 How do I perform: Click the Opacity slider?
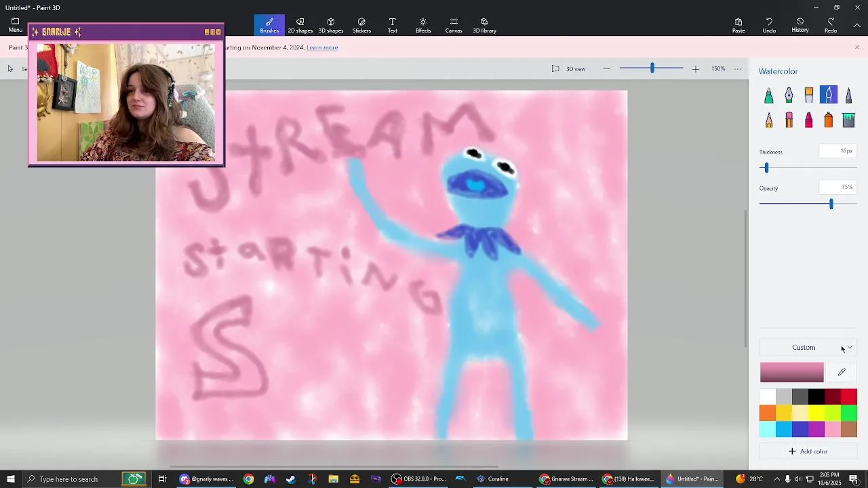(808, 204)
